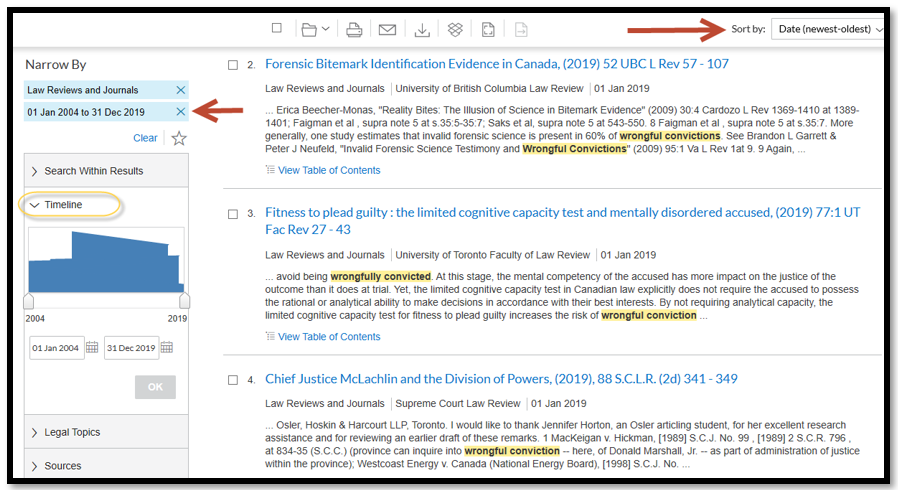Remove the 01 Jan 2004 to 31 Dec 2019 filter

point(180,112)
